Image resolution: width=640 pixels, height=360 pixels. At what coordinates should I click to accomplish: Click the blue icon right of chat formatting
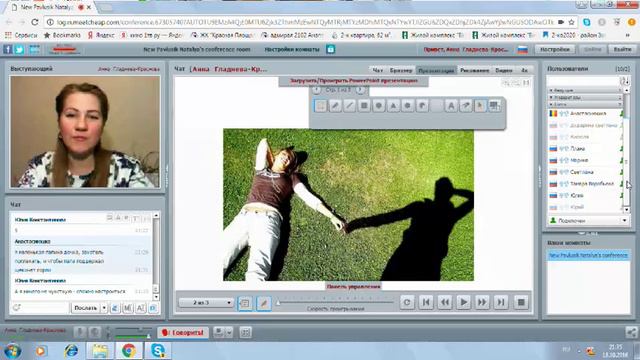pos(153,308)
